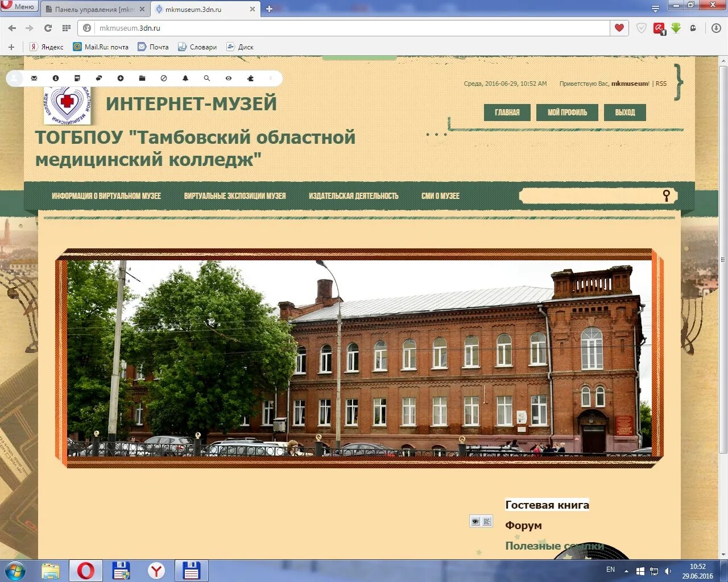The height and width of the screenshot is (582, 728).
Task: Open ВИРТУАЛЬНЫЕ ЭКСПОЗИЦИИ МУЗЕЯ menu
Action: click(235, 196)
